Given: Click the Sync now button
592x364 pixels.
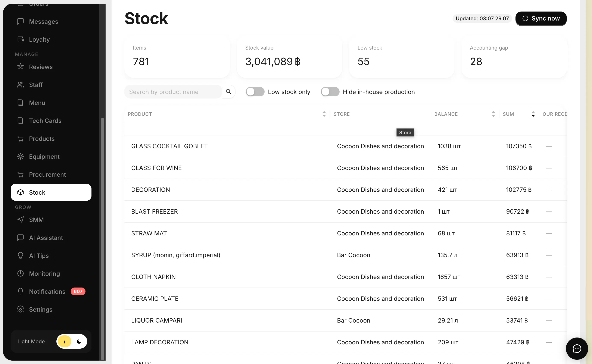Looking at the screenshot, I should [x=541, y=19].
